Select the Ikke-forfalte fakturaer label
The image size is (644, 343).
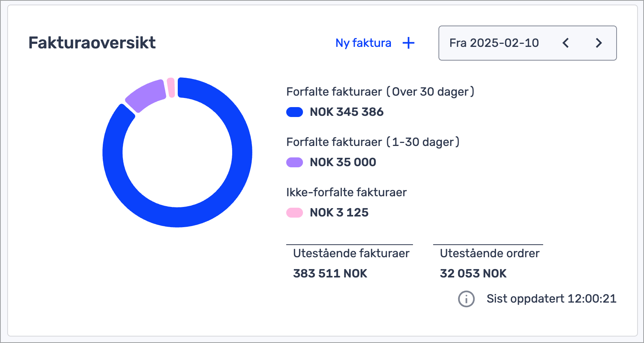tap(346, 192)
